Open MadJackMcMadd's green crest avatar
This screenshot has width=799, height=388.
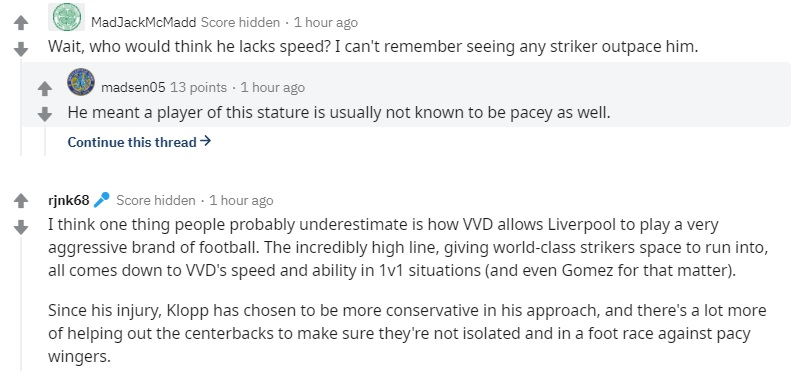(x=67, y=17)
